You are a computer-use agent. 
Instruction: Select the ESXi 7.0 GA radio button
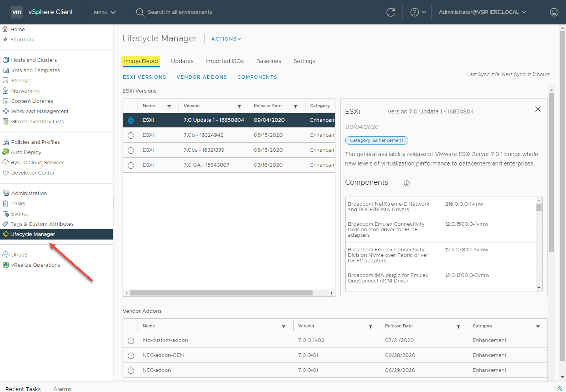coord(131,165)
